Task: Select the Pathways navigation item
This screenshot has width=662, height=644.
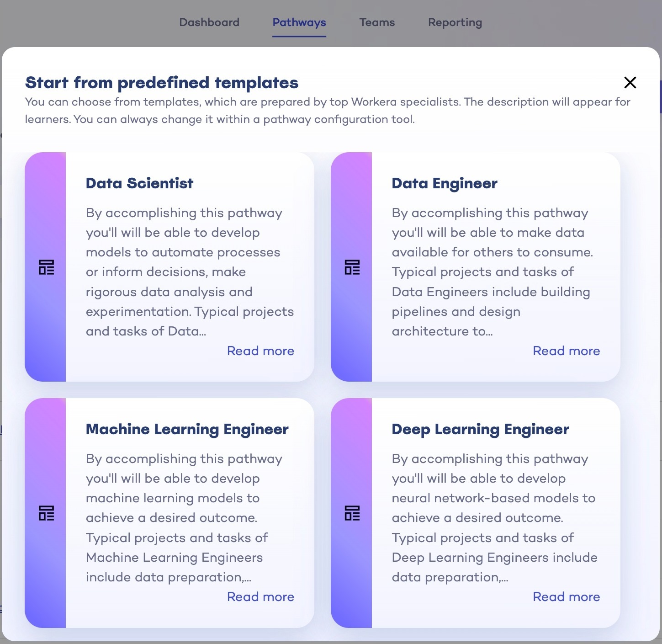Action: tap(299, 22)
